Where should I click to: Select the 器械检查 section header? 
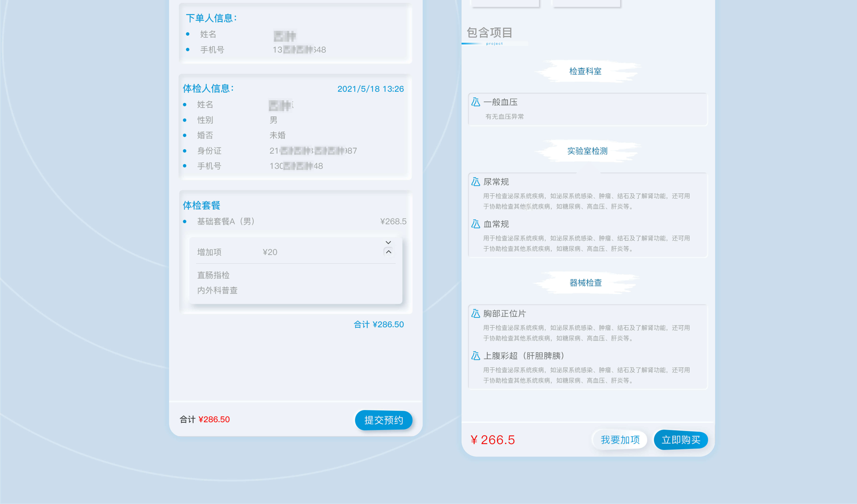(585, 283)
